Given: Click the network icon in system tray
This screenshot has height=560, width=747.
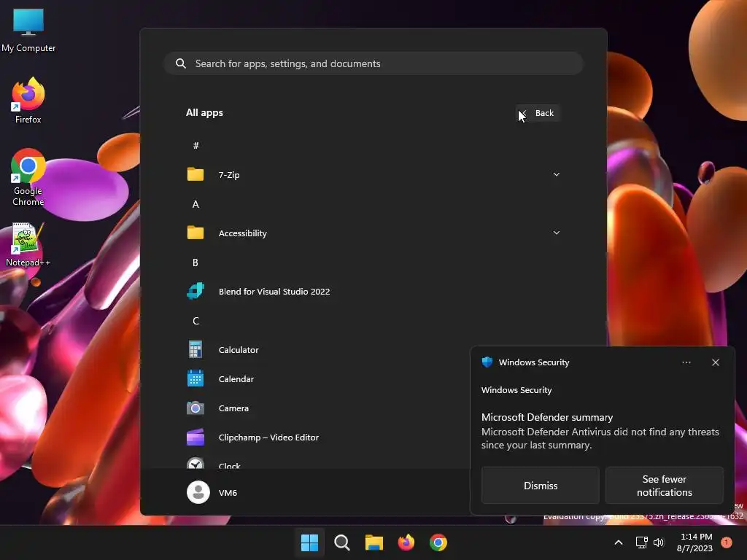Looking at the screenshot, I should pyautogui.click(x=642, y=542).
